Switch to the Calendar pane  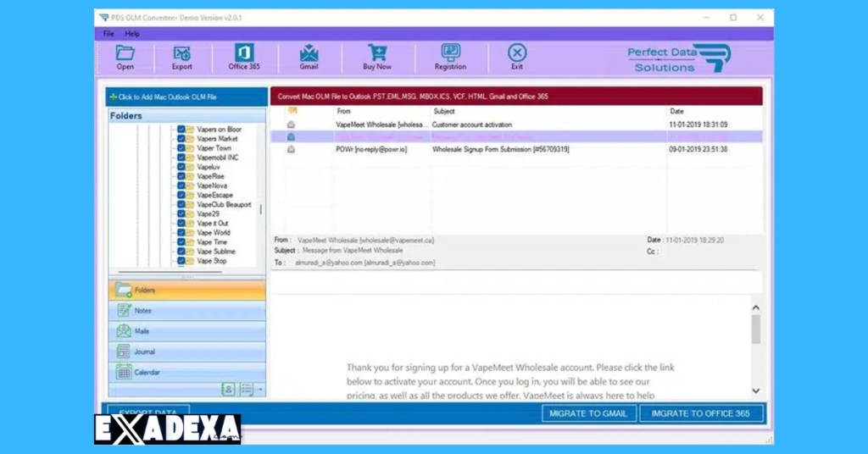tap(187, 372)
